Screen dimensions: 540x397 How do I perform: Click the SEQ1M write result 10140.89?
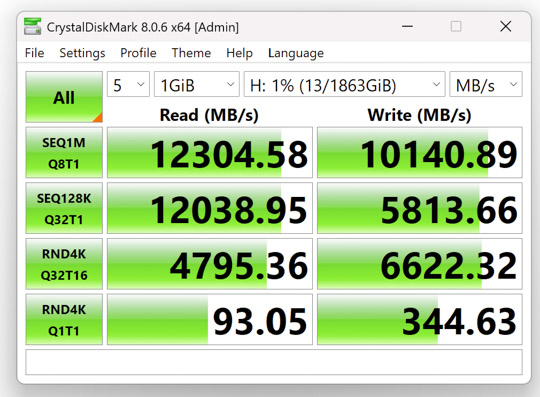click(x=419, y=153)
